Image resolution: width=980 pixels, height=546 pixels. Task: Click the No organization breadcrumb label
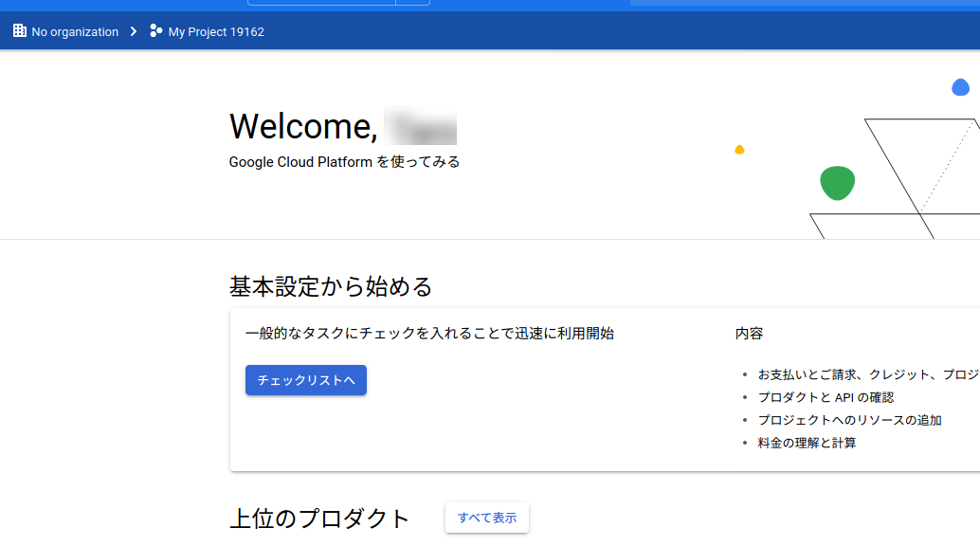75,31
